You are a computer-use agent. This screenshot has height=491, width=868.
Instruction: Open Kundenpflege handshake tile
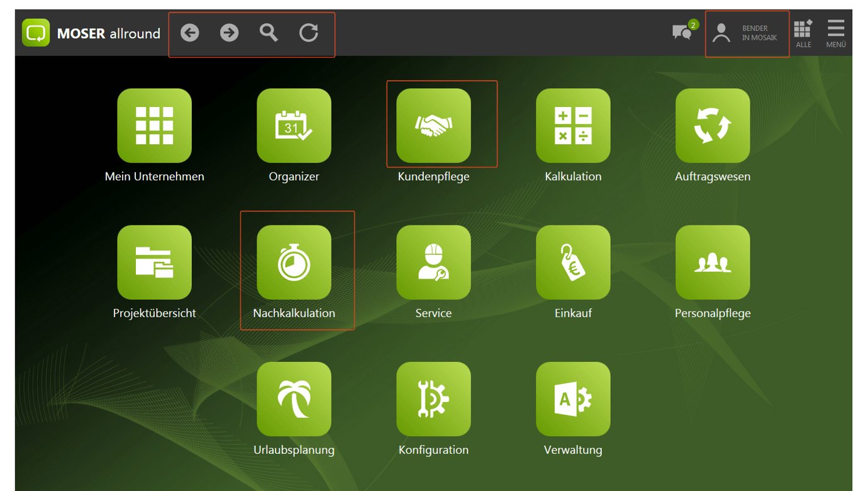pos(433,126)
